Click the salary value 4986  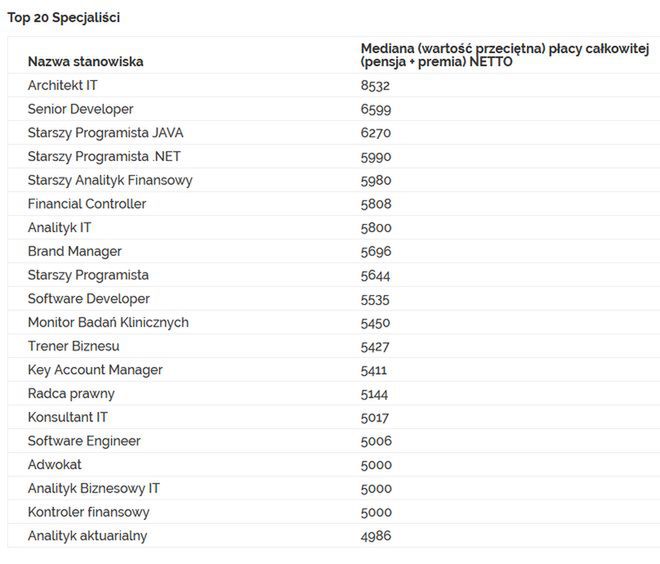tap(376, 536)
